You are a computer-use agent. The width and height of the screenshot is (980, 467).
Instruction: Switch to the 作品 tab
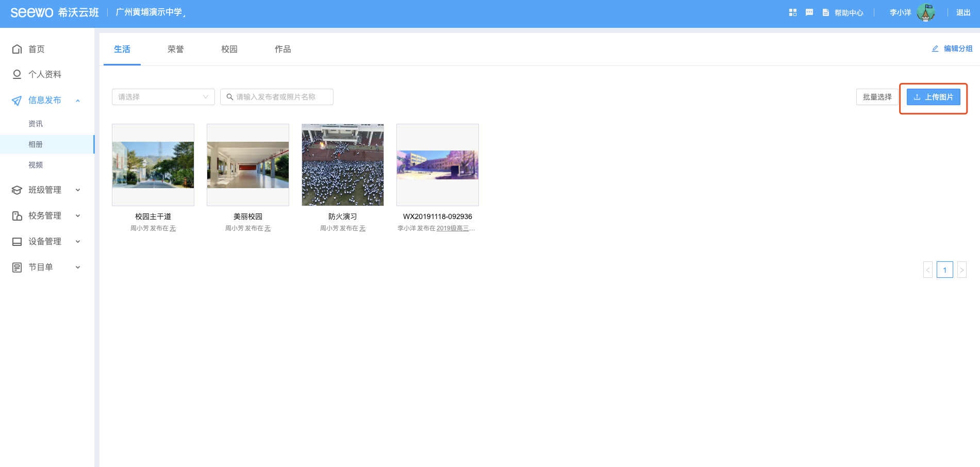283,49
